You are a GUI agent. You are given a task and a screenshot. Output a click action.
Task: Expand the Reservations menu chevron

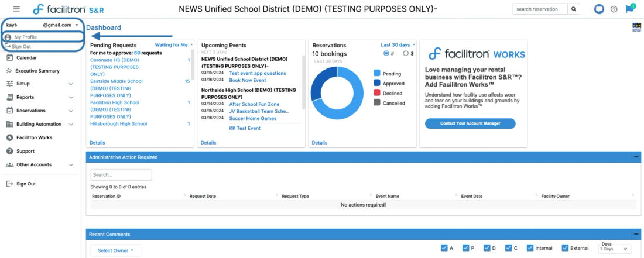pyautogui.click(x=71, y=111)
